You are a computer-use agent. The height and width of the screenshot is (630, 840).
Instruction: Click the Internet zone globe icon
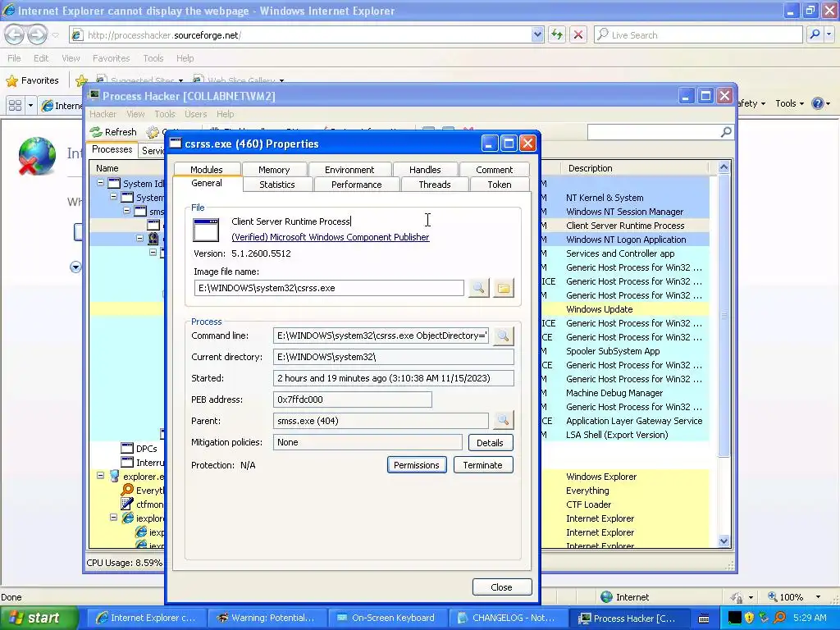[x=606, y=597]
